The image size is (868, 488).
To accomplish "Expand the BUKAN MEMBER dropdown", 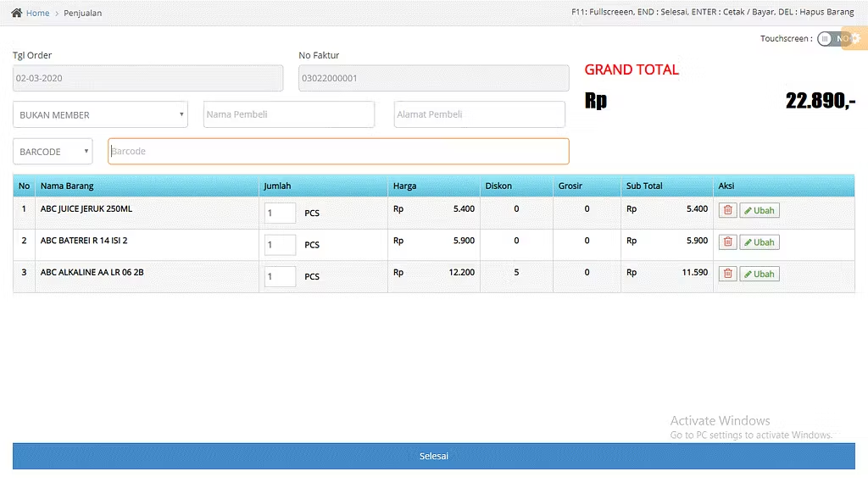I will tap(100, 115).
